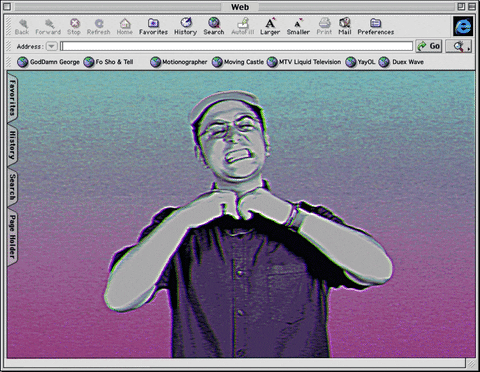Open the Duex Wave bookmark
The height and width of the screenshot is (372, 480).
(401, 62)
